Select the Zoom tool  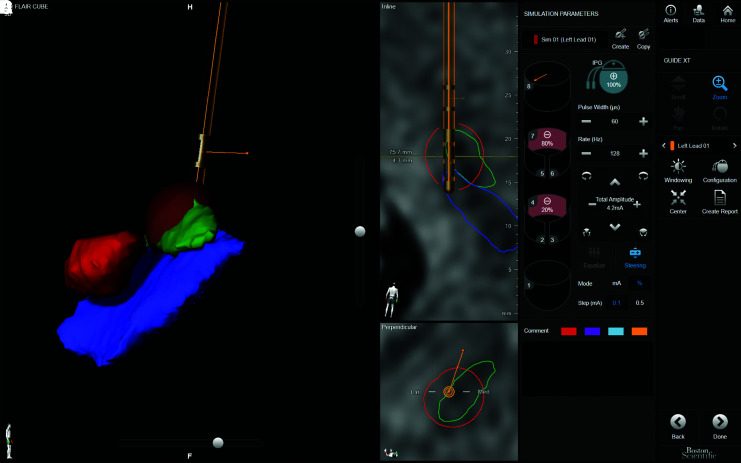(x=719, y=86)
